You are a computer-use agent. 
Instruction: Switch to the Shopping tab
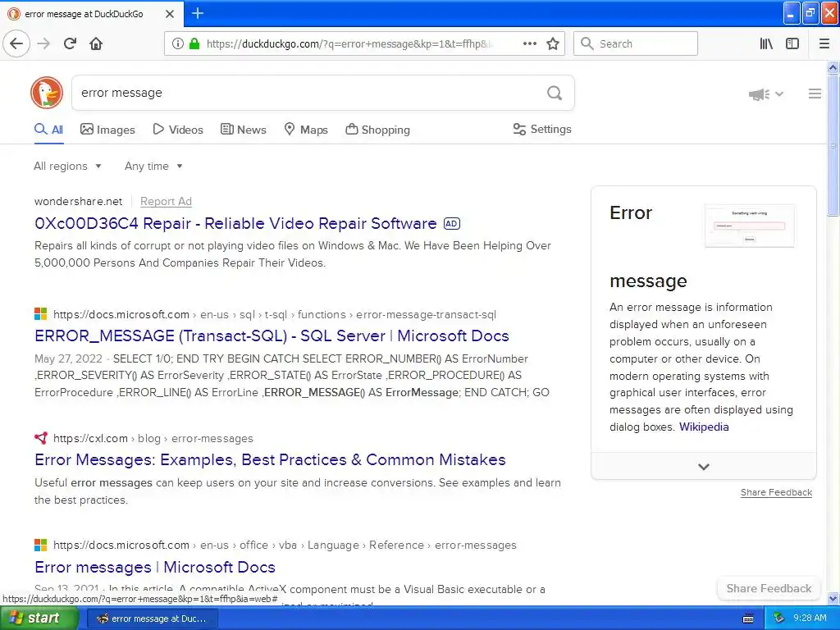377,130
